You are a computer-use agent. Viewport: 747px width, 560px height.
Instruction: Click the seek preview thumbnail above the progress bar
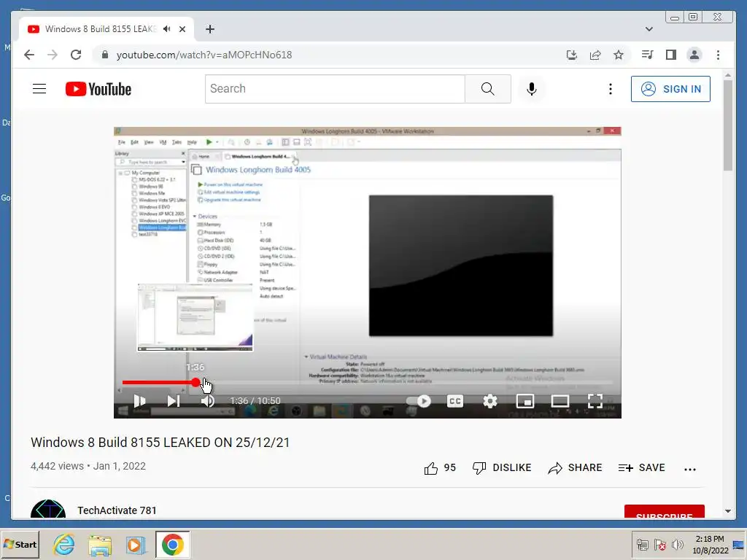click(x=196, y=318)
